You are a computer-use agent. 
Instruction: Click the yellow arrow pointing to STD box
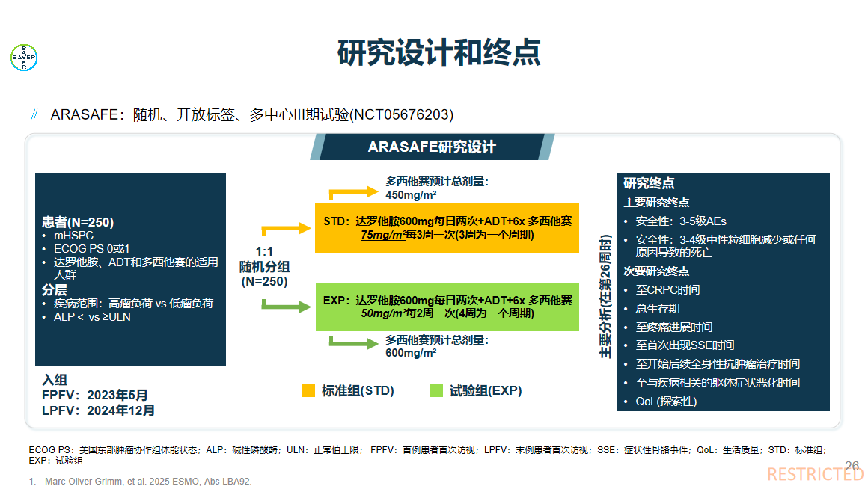[286, 229]
